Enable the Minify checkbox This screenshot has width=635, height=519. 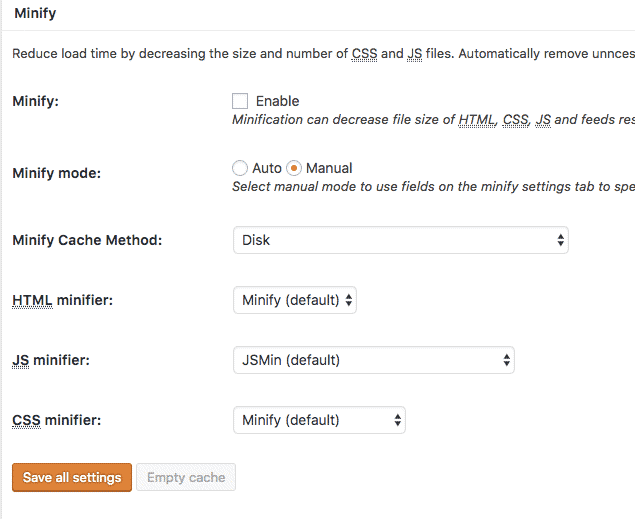[x=240, y=101]
